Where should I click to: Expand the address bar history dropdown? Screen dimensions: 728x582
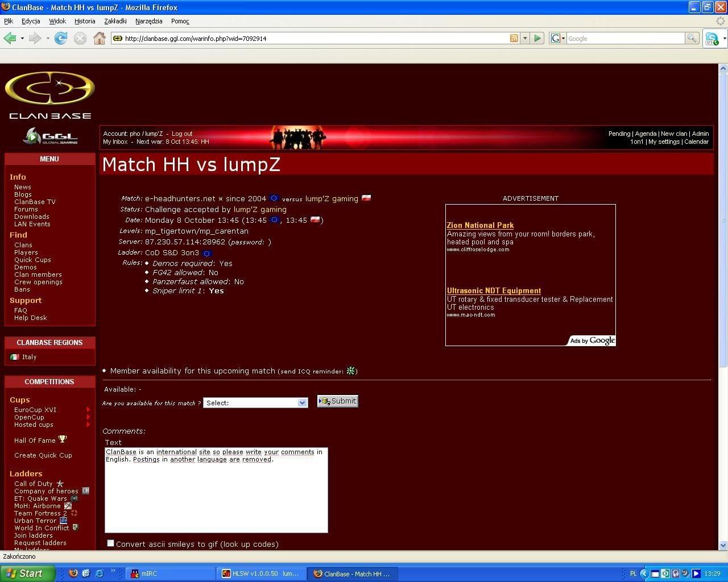(x=525, y=38)
